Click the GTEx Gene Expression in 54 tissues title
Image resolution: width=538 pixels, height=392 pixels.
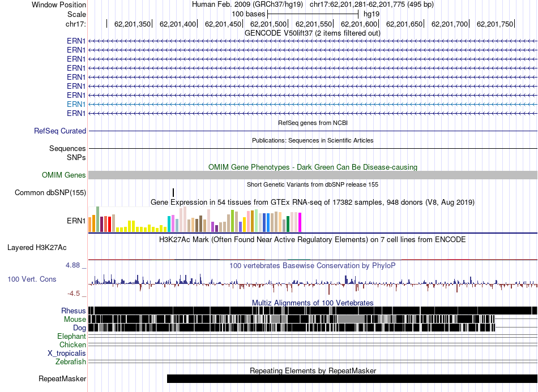click(x=313, y=202)
